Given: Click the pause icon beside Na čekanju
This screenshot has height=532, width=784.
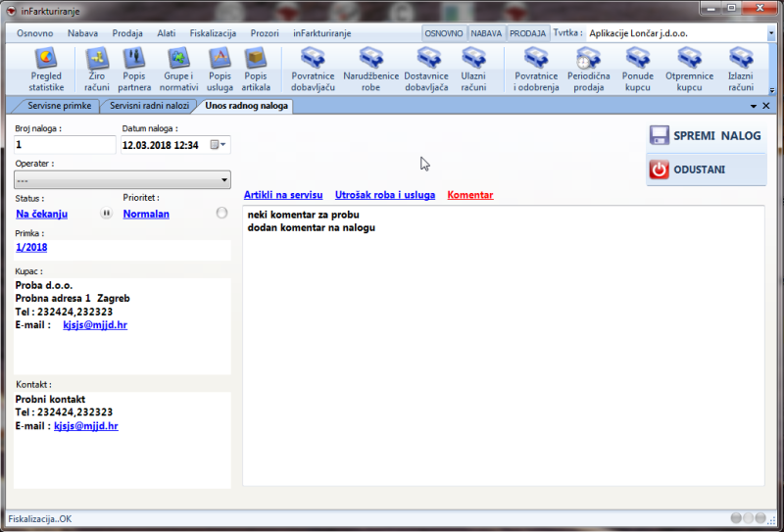Looking at the screenshot, I should (106, 213).
